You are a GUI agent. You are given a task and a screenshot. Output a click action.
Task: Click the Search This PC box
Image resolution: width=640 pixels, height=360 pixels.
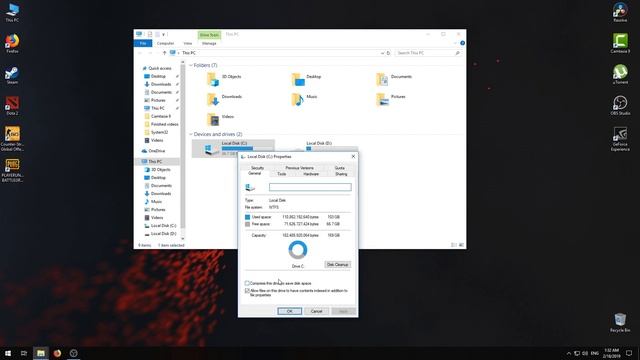[429, 53]
